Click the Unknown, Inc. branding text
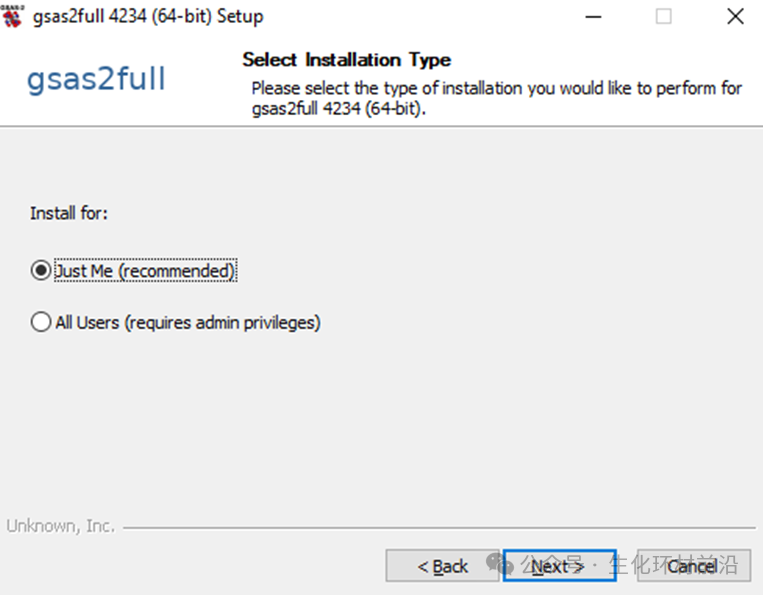Viewport: 763px width, 595px height. pos(61,526)
